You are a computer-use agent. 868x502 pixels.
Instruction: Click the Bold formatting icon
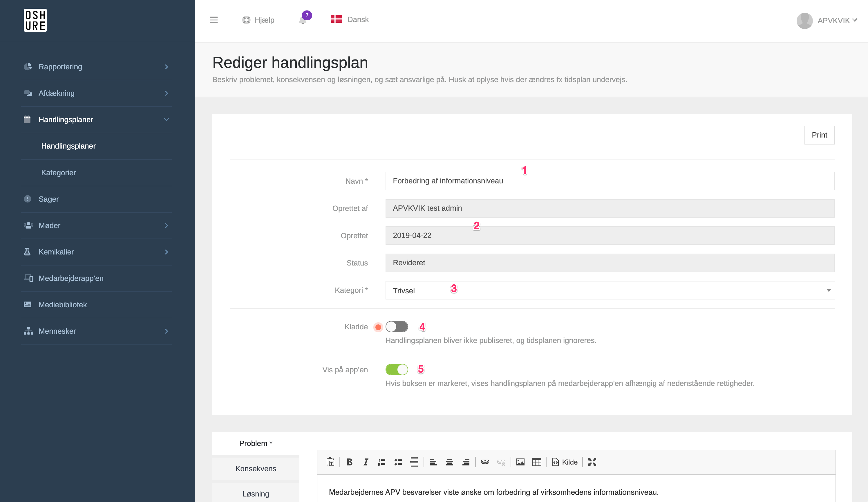tap(349, 462)
